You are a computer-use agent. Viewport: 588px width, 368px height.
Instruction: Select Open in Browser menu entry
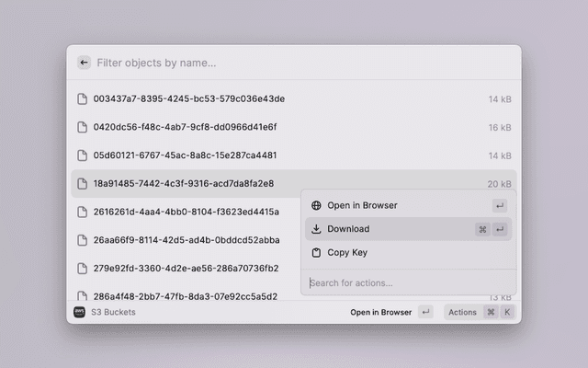click(362, 205)
